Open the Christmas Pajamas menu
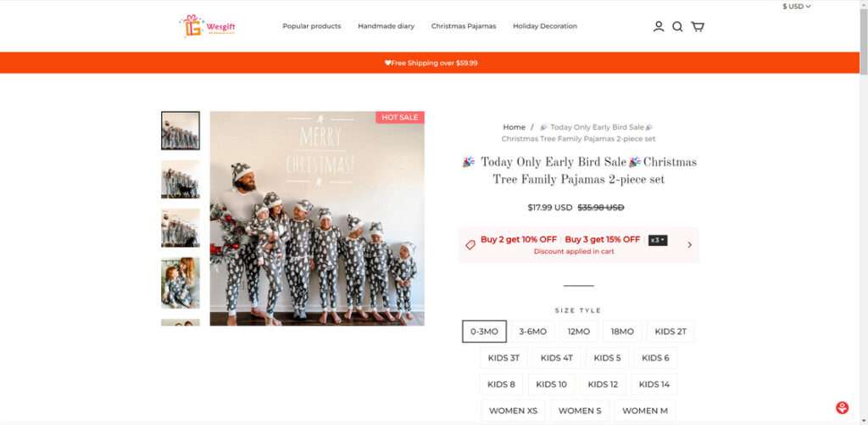Screen dimensions: 868x425 tap(464, 26)
